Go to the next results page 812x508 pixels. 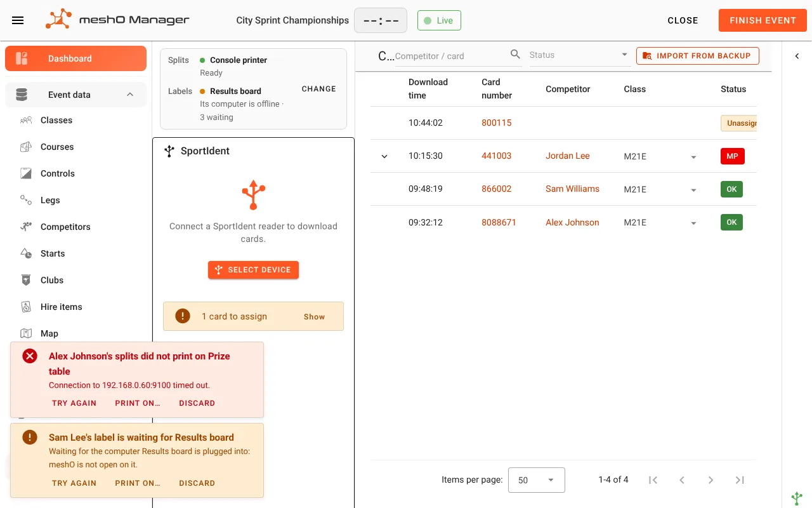pyautogui.click(x=710, y=480)
